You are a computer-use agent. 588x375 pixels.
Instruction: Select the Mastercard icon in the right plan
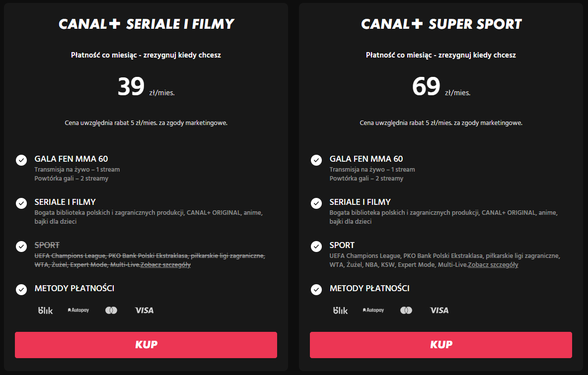coord(406,310)
